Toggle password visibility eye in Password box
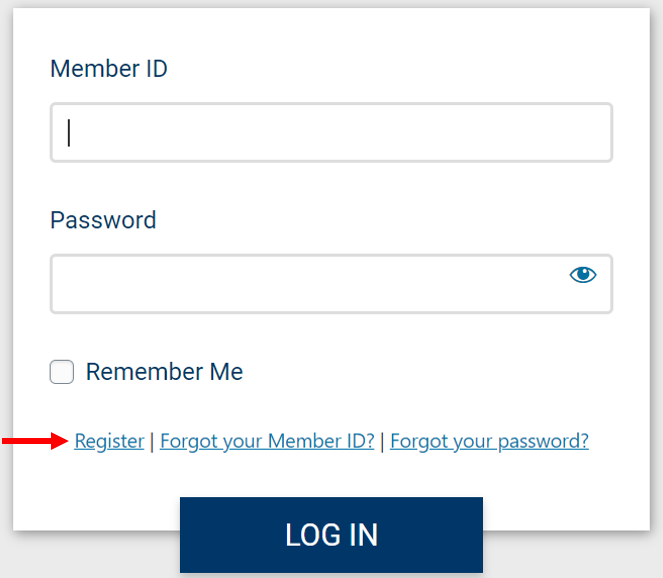Image resolution: width=663 pixels, height=578 pixels. click(x=583, y=275)
